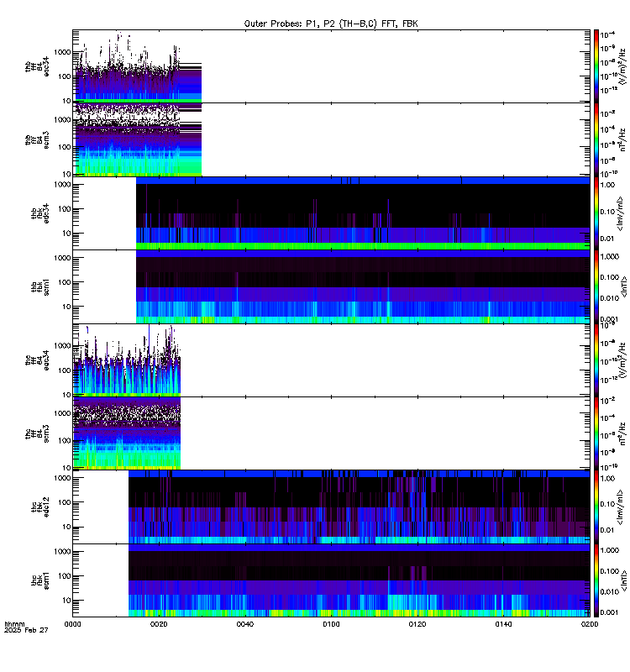The image size is (630, 672).
Task: Click the color bar beside thb fff eac34 panel
Action: tap(596, 66)
